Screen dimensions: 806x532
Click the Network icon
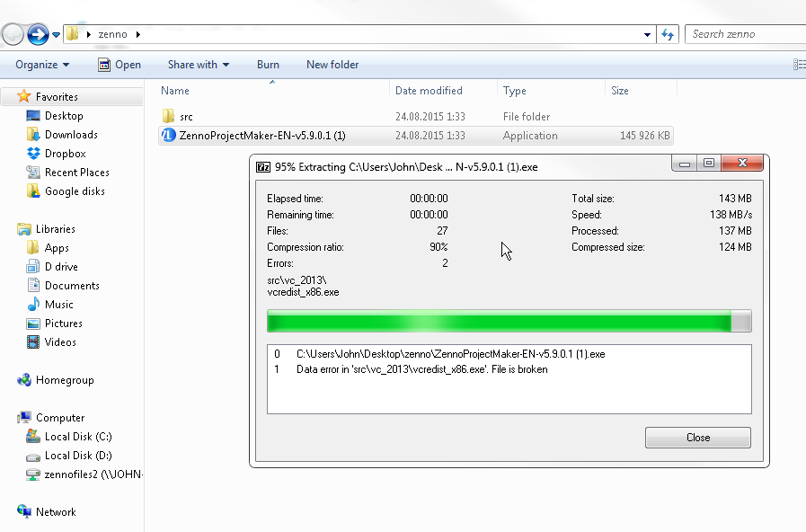23,511
